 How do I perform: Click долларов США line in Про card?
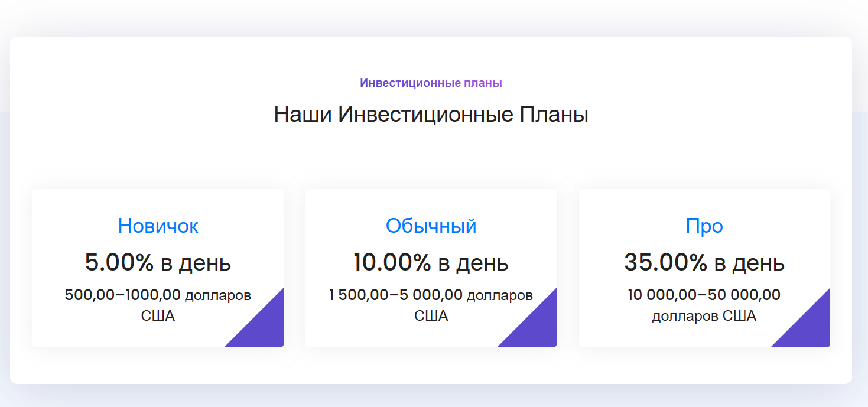pyautogui.click(x=704, y=316)
